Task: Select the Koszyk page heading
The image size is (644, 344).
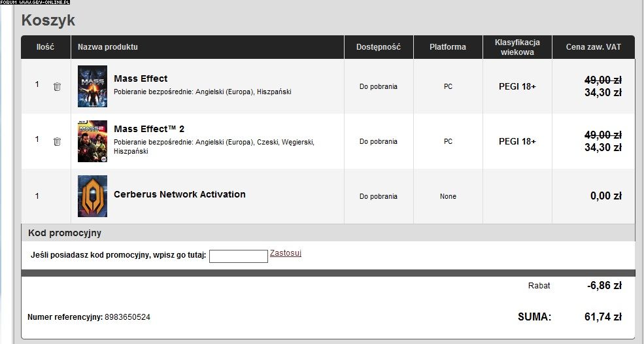Action: (x=48, y=20)
